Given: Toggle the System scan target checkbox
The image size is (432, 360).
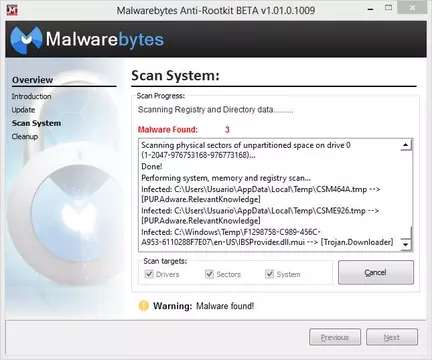Looking at the screenshot, I should pos(269,274).
